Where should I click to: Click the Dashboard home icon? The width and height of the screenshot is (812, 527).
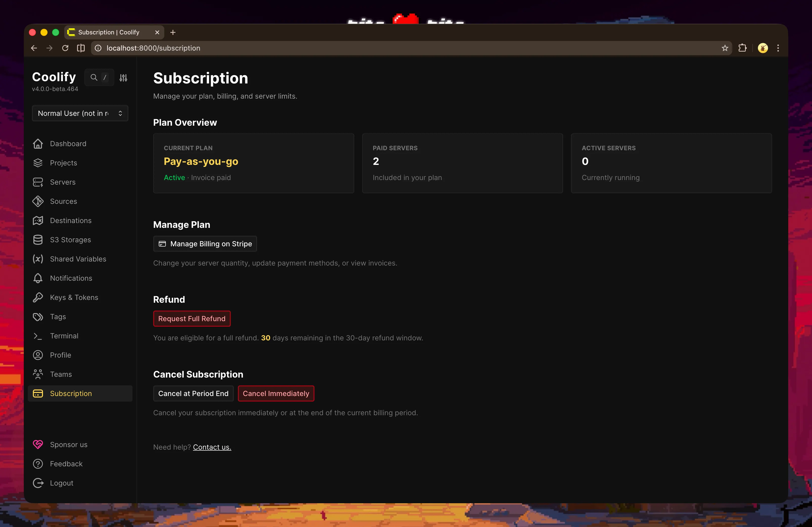(x=38, y=144)
